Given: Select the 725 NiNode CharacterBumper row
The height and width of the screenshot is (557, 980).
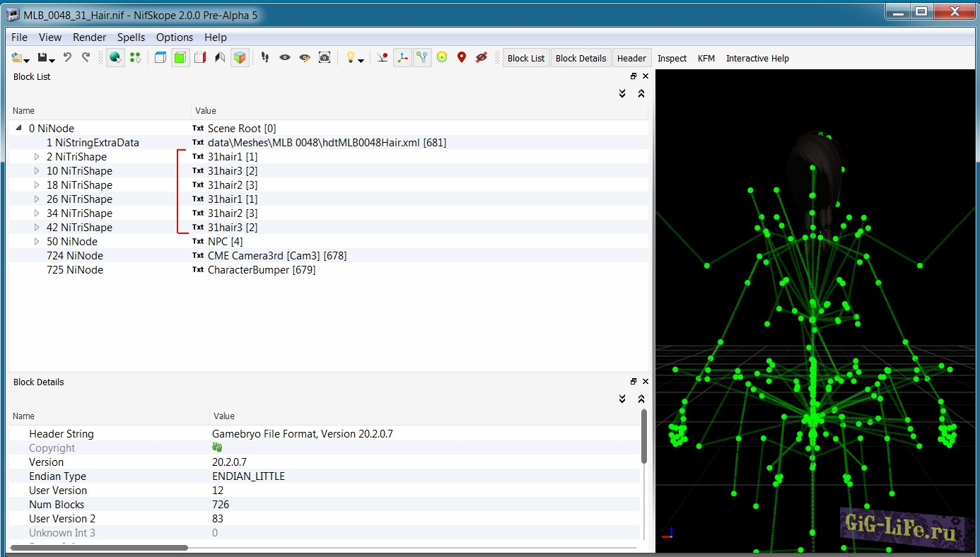Looking at the screenshot, I should 75,270.
